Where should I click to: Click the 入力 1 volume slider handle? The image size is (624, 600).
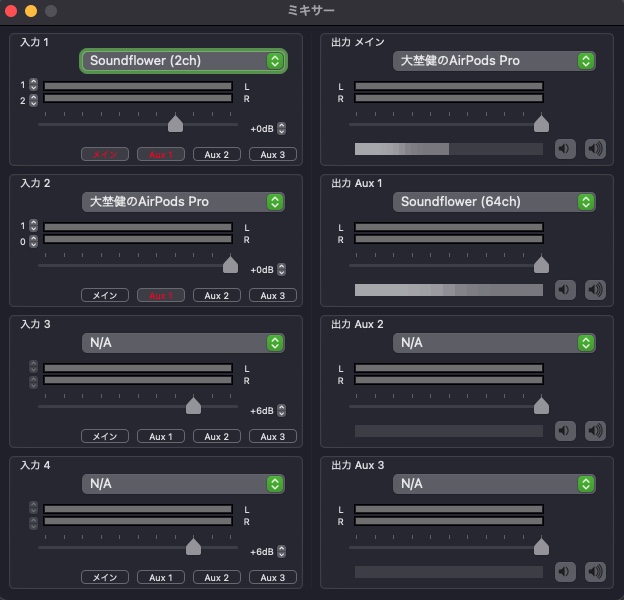pyautogui.click(x=176, y=123)
